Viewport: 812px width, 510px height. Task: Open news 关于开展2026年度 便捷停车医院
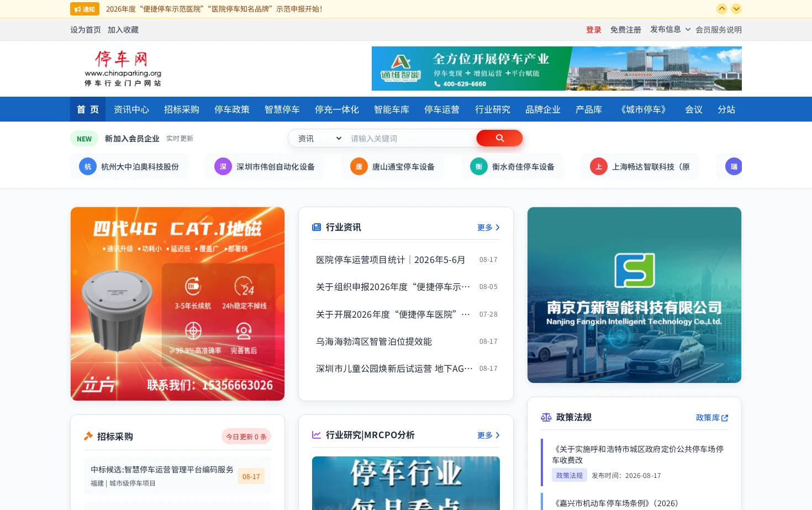point(393,314)
